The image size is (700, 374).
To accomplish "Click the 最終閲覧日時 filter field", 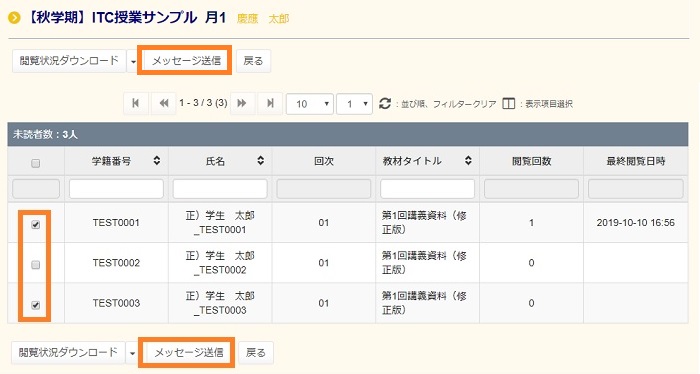I will pyautogui.click(x=636, y=189).
